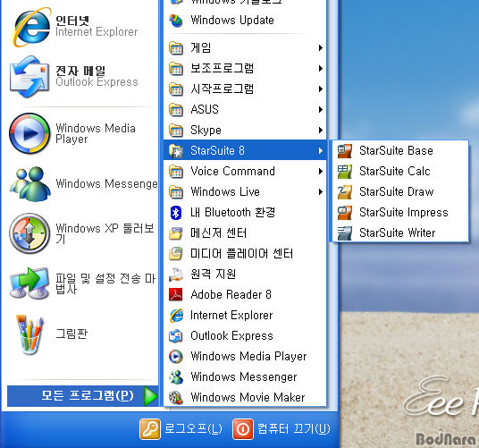
Task: Click the 로그오프 key icon
Action: click(150, 429)
